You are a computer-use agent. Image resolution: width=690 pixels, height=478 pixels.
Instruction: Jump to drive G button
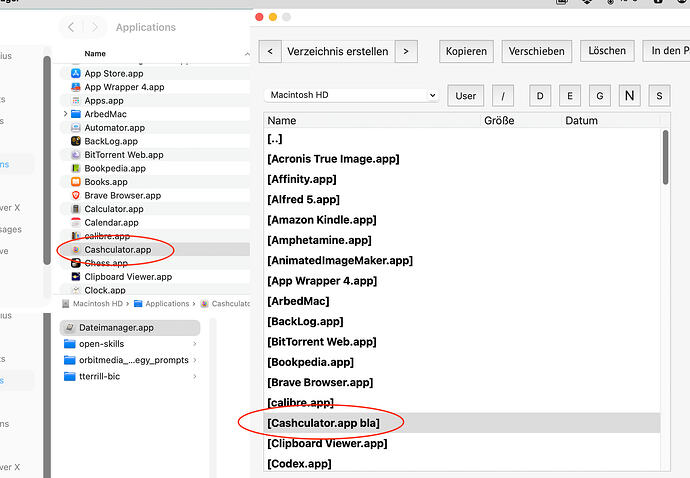pos(600,96)
